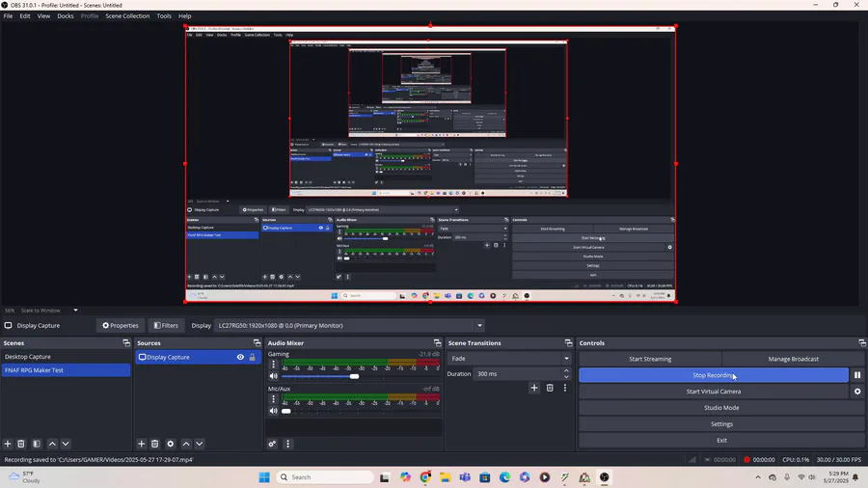868x488 pixels.
Task: Toggle Studio Mode
Action: click(721, 408)
